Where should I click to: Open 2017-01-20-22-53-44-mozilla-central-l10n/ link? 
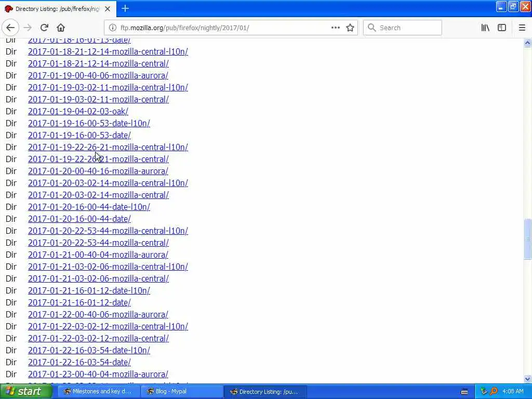108,231
